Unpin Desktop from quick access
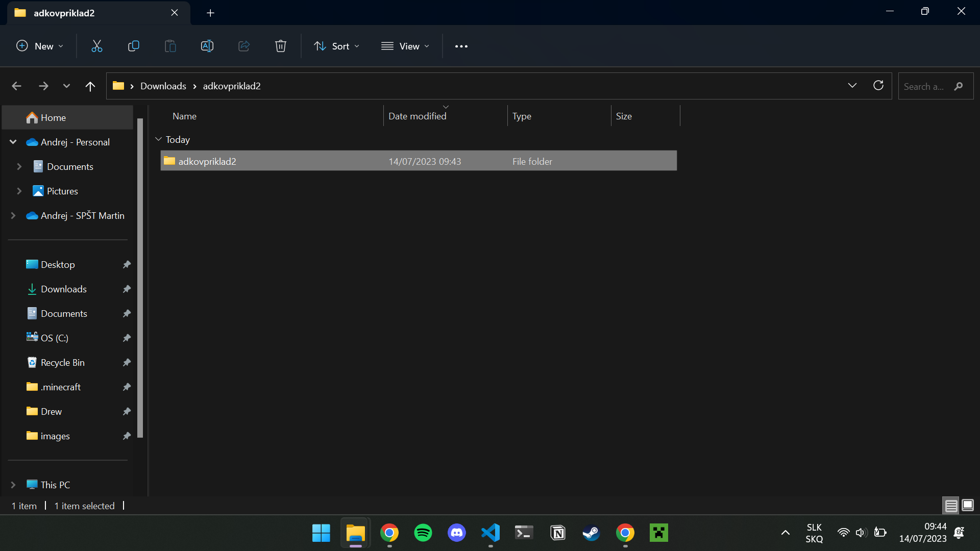 coord(127,264)
